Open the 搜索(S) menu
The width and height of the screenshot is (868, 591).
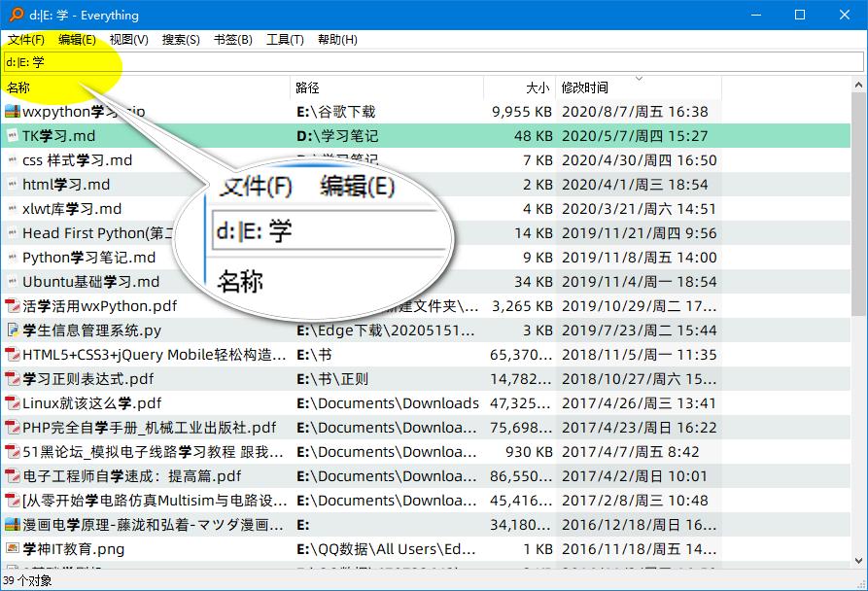tap(180, 40)
